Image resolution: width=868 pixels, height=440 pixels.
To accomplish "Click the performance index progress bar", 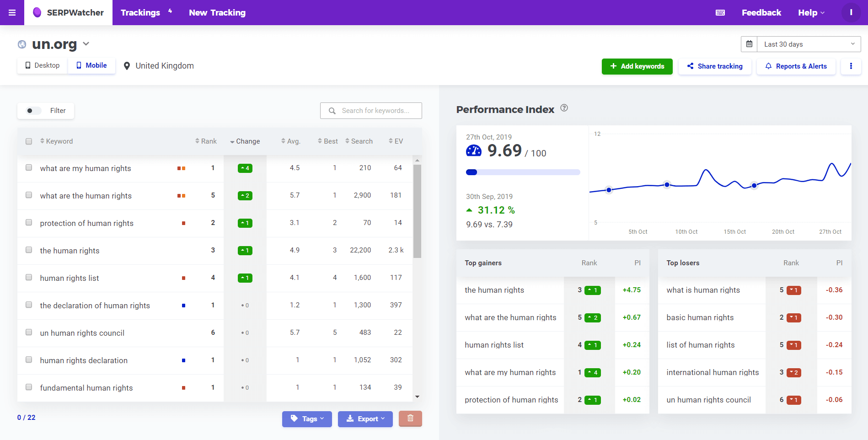I will [523, 172].
